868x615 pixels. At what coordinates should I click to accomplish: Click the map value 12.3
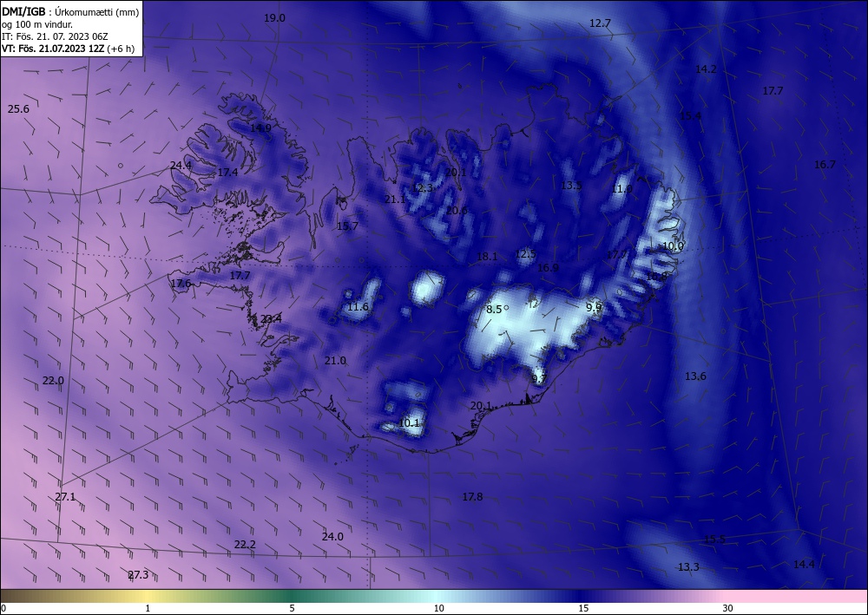[x=422, y=188]
